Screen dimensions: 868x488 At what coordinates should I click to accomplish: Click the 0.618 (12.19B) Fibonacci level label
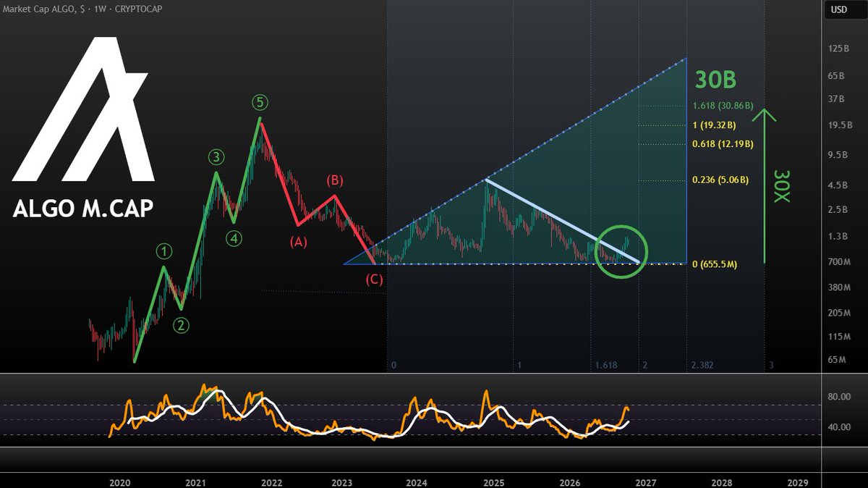click(x=723, y=143)
